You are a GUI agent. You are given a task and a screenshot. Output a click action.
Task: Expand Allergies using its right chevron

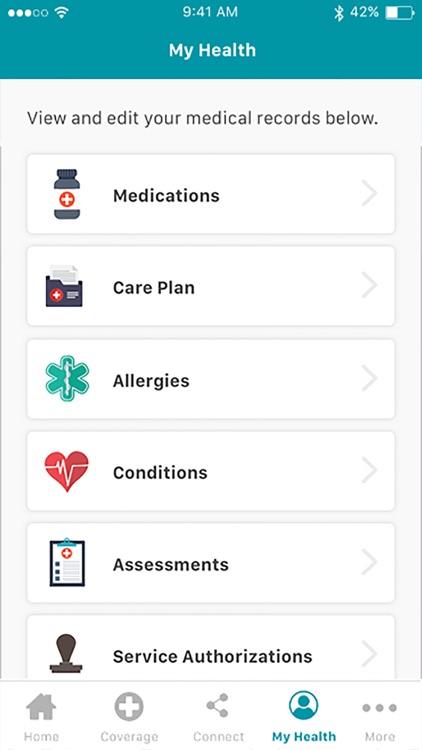tap(369, 378)
